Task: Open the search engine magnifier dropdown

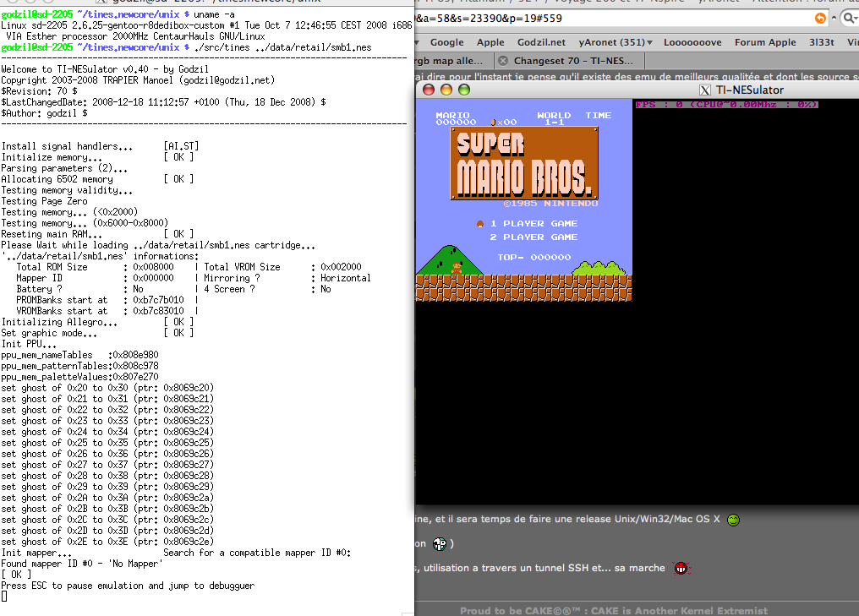Action: (847, 18)
